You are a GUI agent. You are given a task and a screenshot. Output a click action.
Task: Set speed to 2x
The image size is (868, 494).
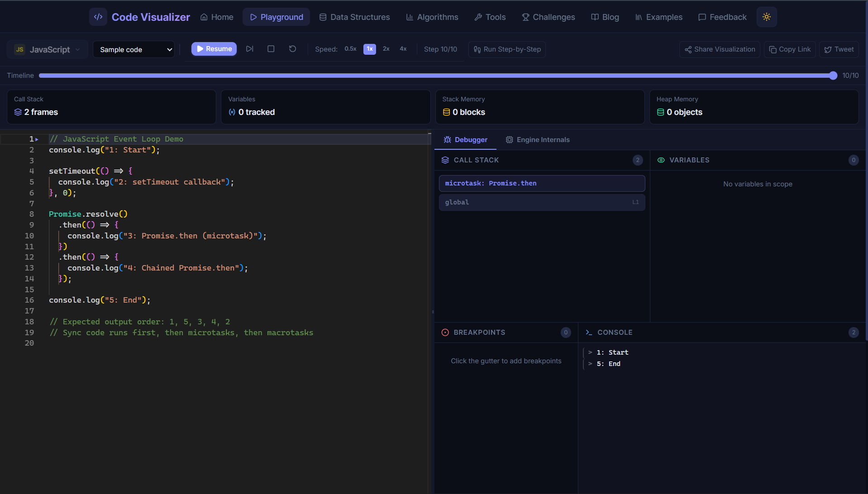pyautogui.click(x=386, y=49)
